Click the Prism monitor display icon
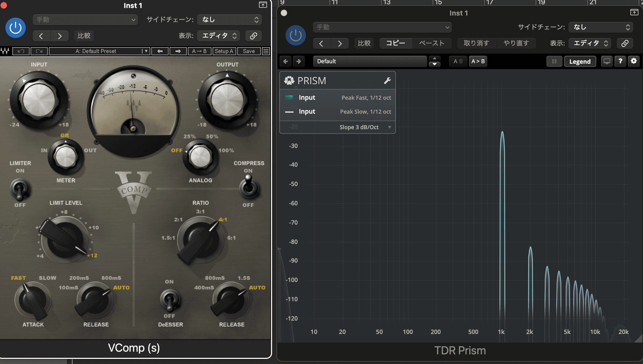The image size is (643, 364). (607, 61)
